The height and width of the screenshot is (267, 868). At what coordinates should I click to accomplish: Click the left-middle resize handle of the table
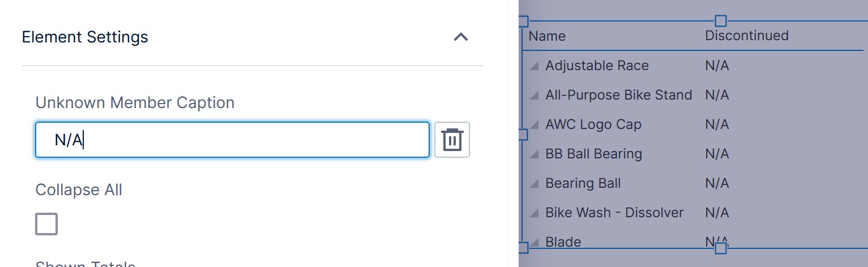[x=523, y=135]
